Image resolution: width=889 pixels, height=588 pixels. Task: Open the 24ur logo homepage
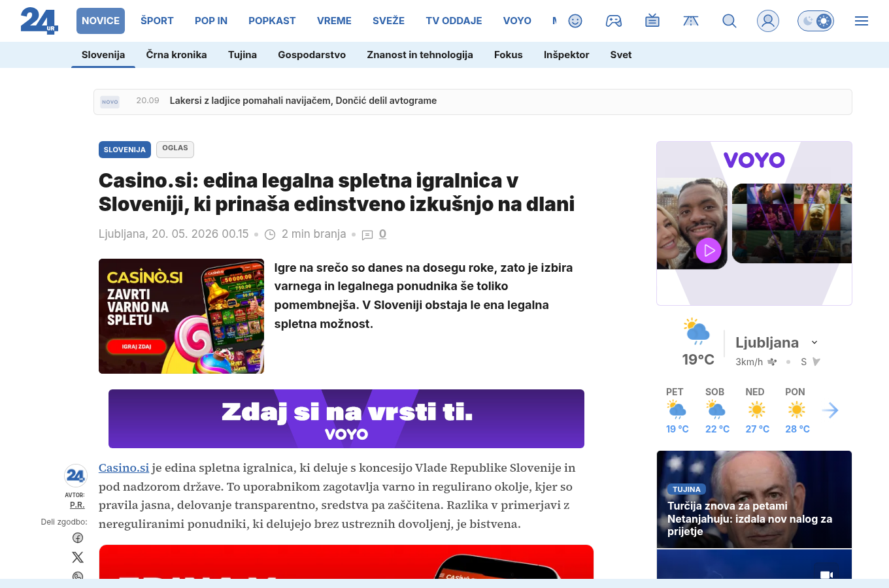click(x=39, y=21)
